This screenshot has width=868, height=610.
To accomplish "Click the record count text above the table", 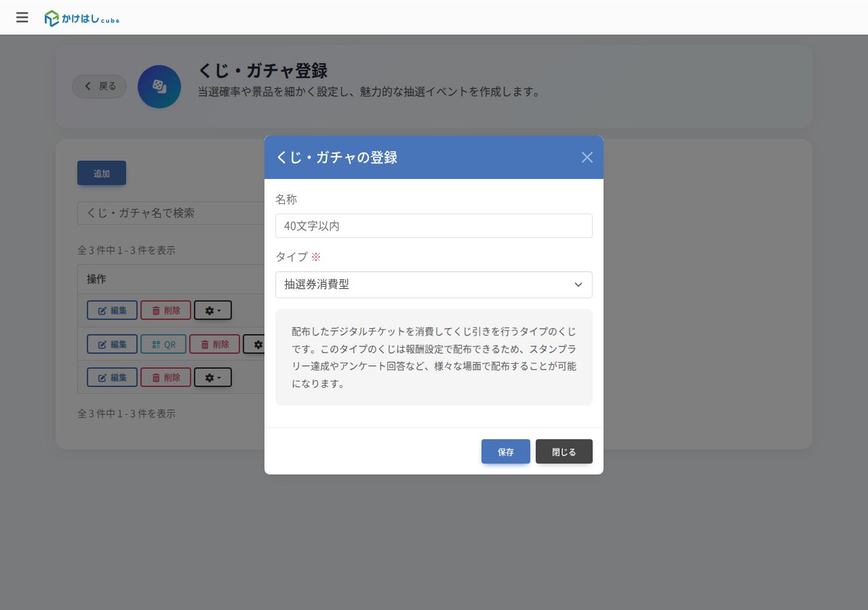I will 126,250.
